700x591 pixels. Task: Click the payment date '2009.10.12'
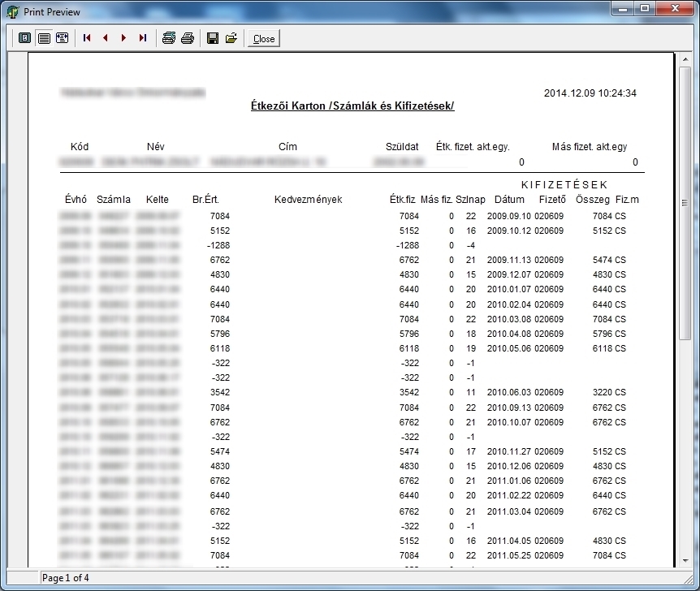(x=509, y=231)
